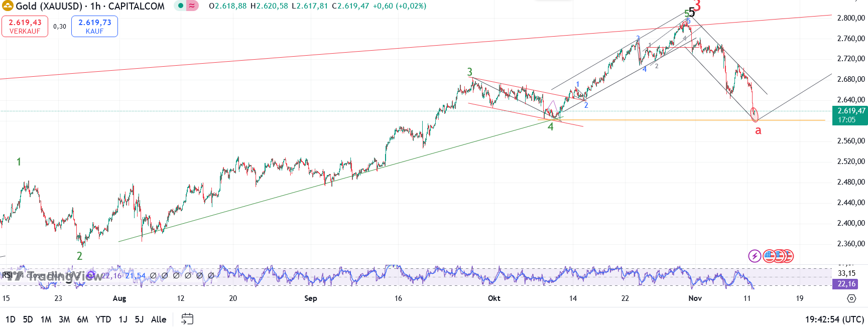Viewport: 868px width, 329px height.
Task: Click the leftmost US flag economic event
Action: click(769, 256)
